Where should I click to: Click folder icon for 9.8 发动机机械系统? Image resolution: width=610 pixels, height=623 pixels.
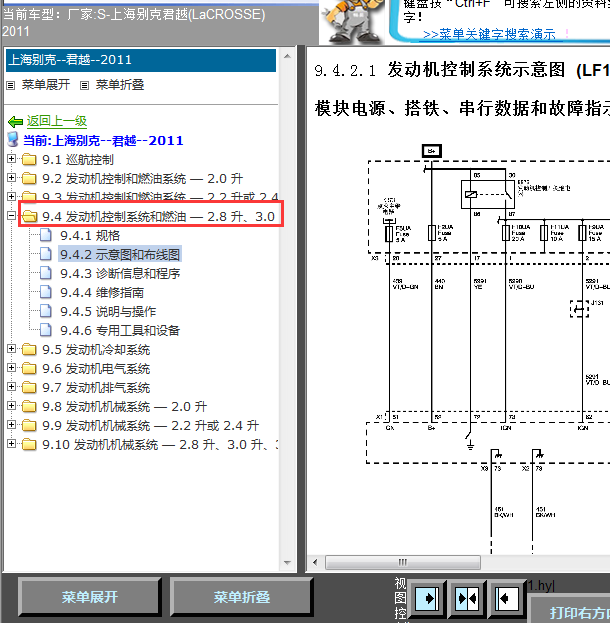tap(29, 406)
